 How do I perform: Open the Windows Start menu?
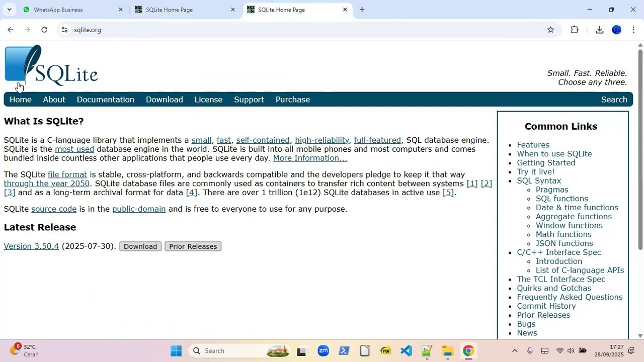[176, 351]
